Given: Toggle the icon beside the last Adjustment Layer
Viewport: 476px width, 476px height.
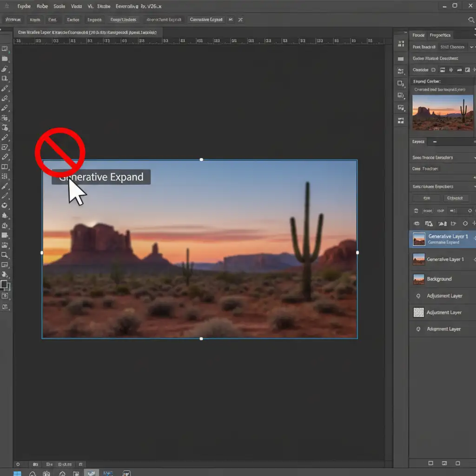Looking at the screenshot, I should 418,329.
